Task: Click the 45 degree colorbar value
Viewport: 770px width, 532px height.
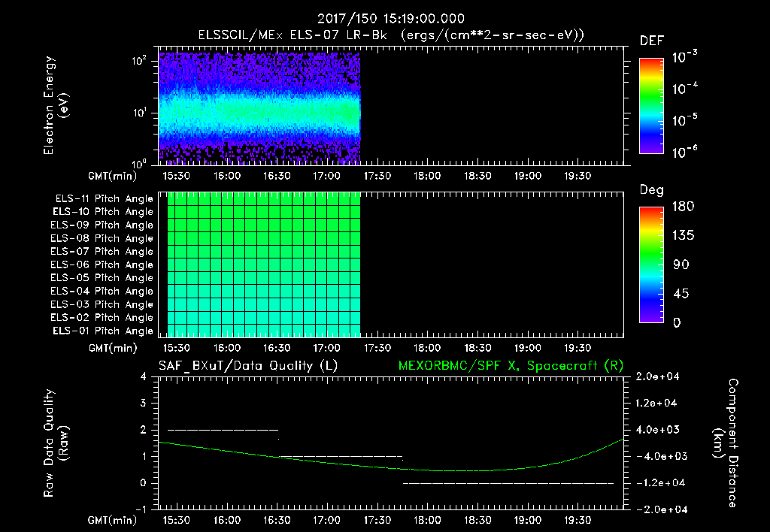Action: point(681,294)
